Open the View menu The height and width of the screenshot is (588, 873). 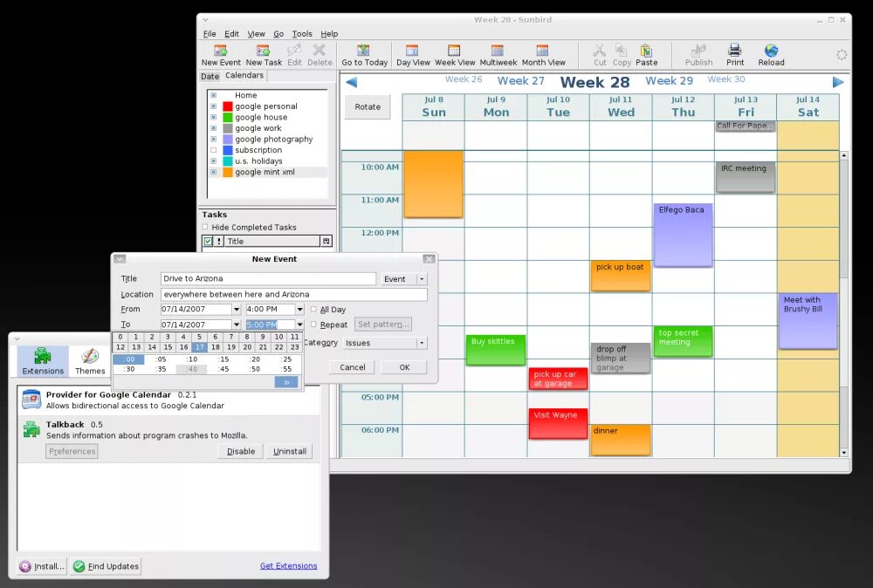[x=256, y=34]
